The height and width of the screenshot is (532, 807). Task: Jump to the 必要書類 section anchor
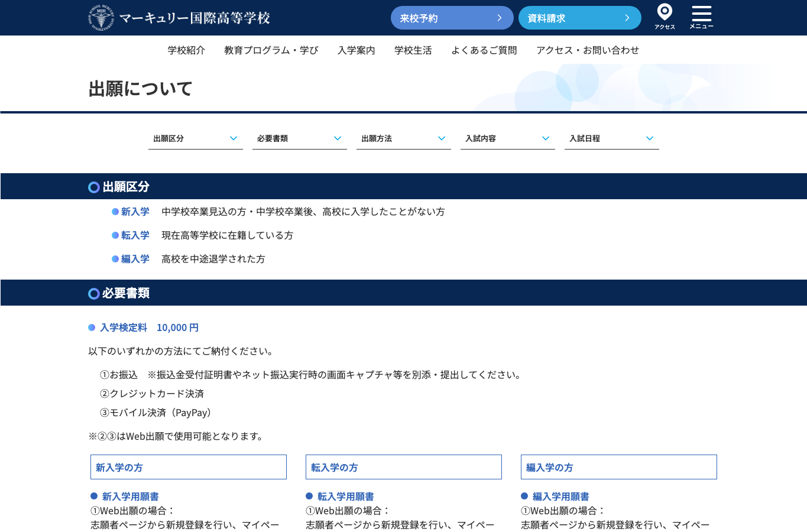tap(300, 138)
